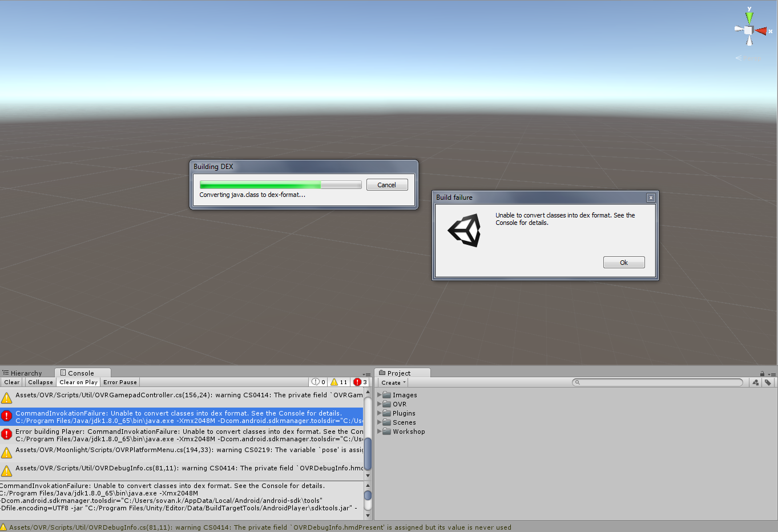This screenshot has width=778, height=532.
Task: Toggle Collapse in the console toolbar
Action: pyautogui.click(x=41, y=382)
